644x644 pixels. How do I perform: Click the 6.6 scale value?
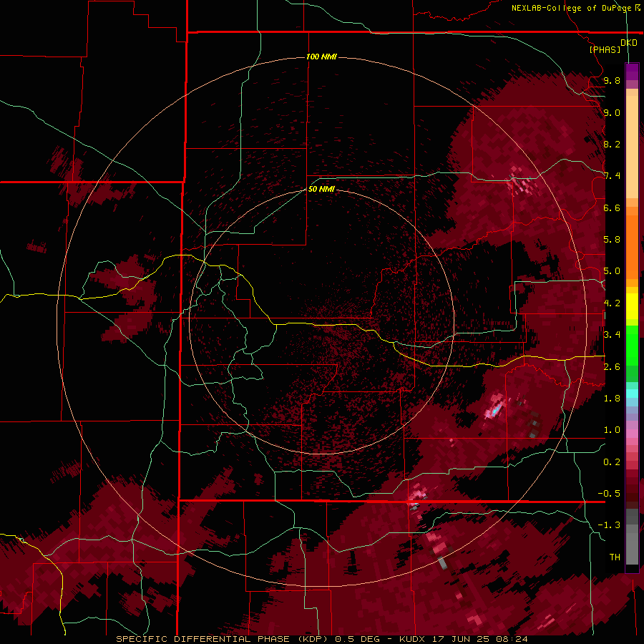(x=612, y=208)
